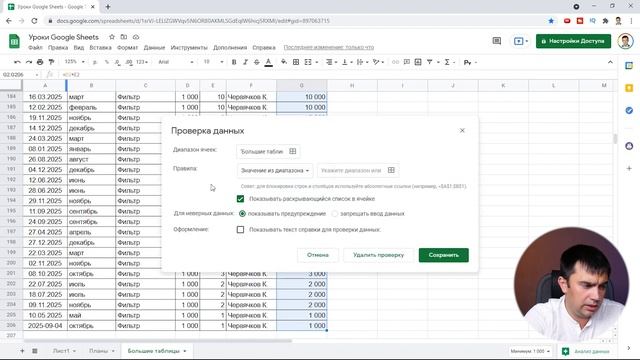This screenshot has height=360, width=640.
Task: Open the Минимум status summary dropdown
Action: click(529, 351)
